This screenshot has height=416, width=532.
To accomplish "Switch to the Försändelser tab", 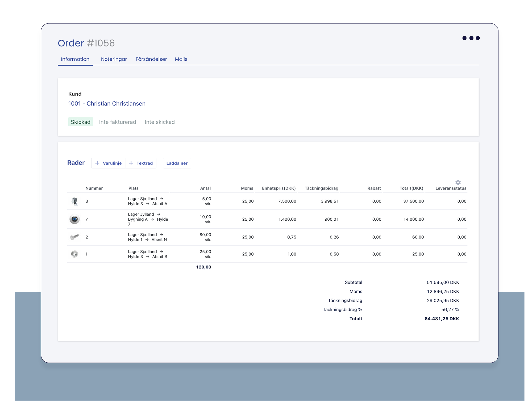I will [151, 59].
